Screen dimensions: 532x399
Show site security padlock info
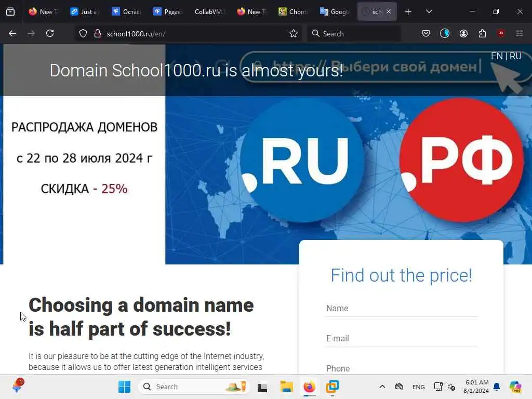click(x=97, y=34)
